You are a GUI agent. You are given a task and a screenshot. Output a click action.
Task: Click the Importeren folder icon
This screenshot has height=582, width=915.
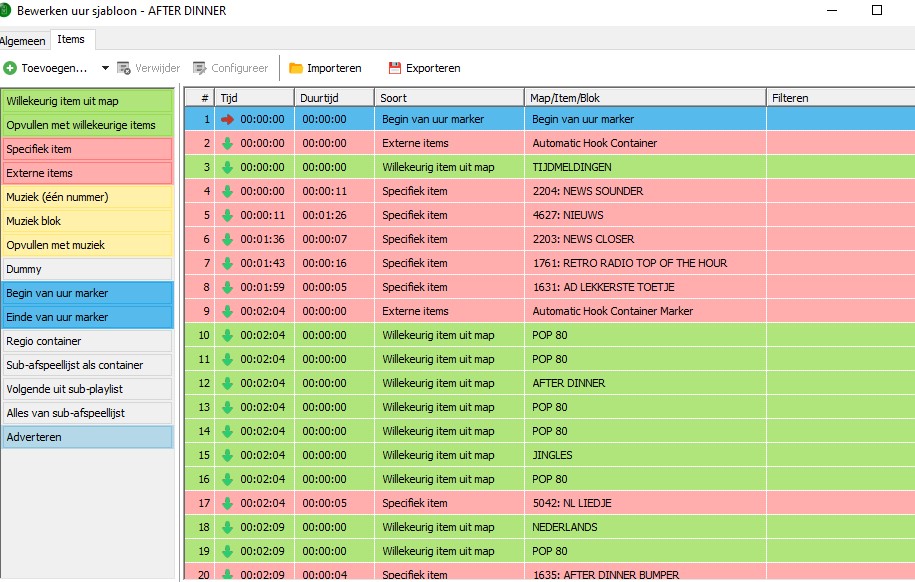[x=296, y=68]
